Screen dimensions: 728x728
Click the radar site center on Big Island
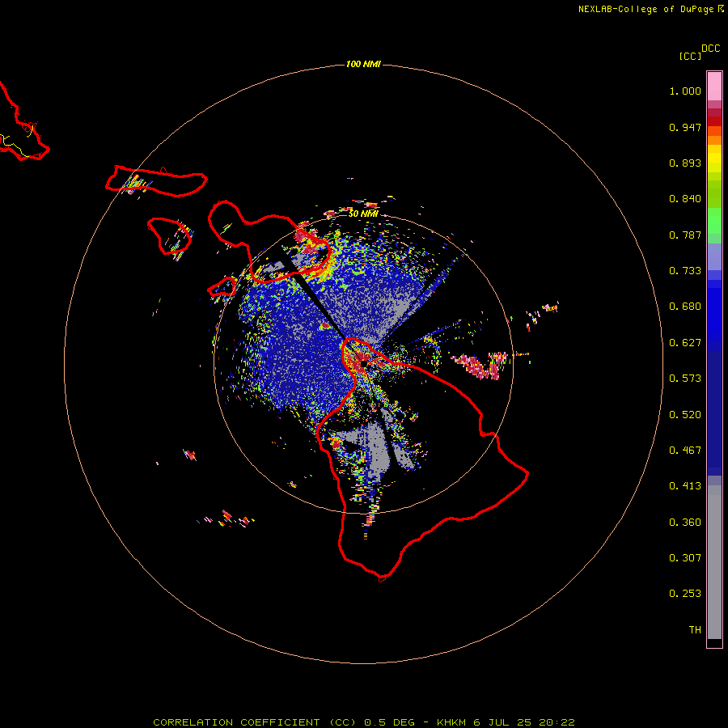pos(363,364)
